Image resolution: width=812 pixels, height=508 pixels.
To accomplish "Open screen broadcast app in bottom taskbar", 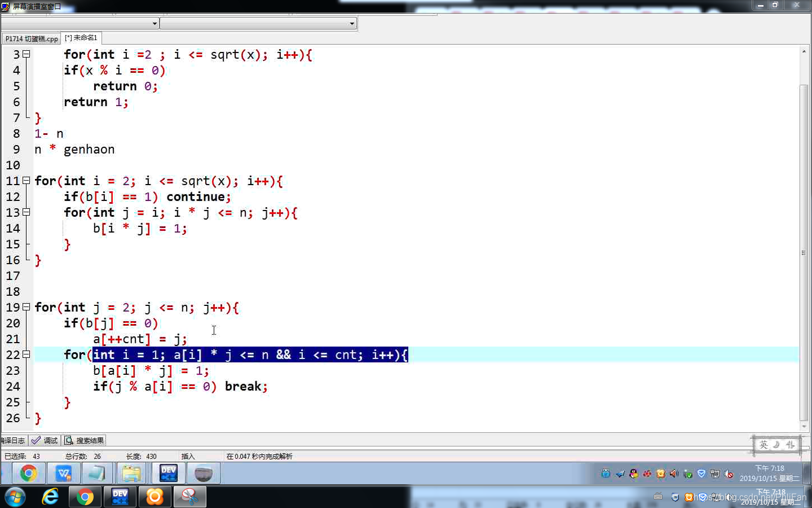I will (x=189, y=497).
